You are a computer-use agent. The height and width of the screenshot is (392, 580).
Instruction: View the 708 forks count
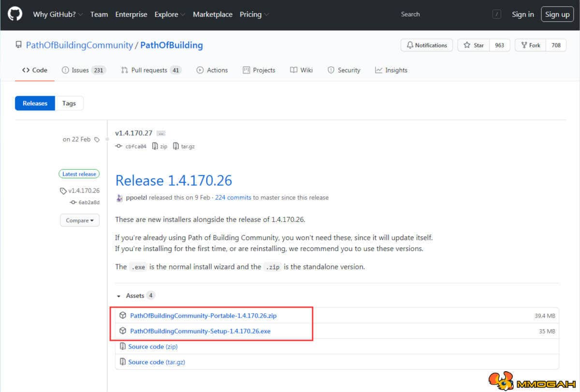tap(556, 45)
